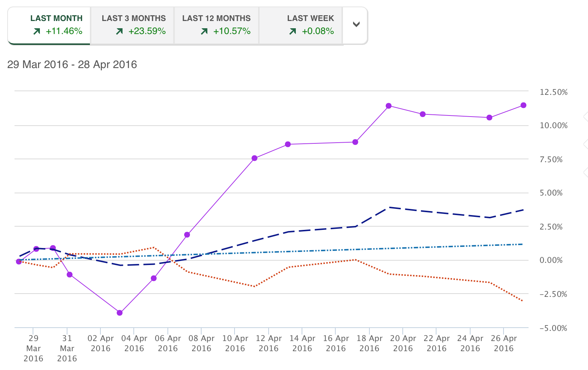The image size is (588, 370).
Task: Show the Last Week performance tab
Action: (x=301, y=25)
